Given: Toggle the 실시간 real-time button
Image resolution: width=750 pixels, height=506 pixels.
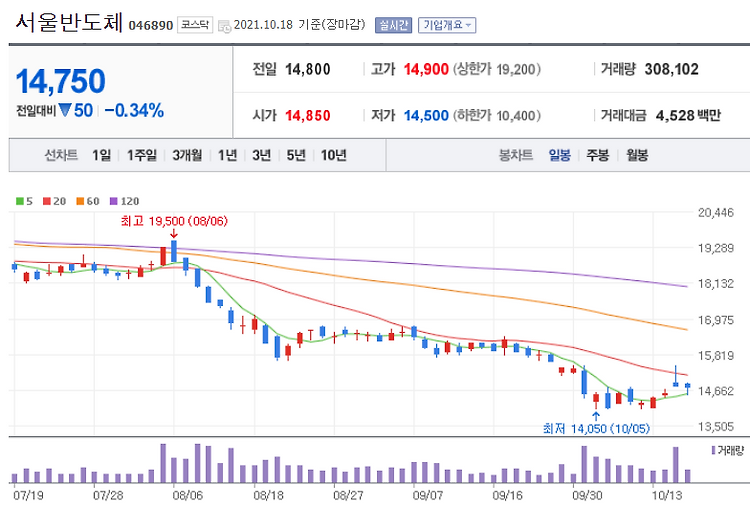Looking at the screenshot, I should 393,25.
